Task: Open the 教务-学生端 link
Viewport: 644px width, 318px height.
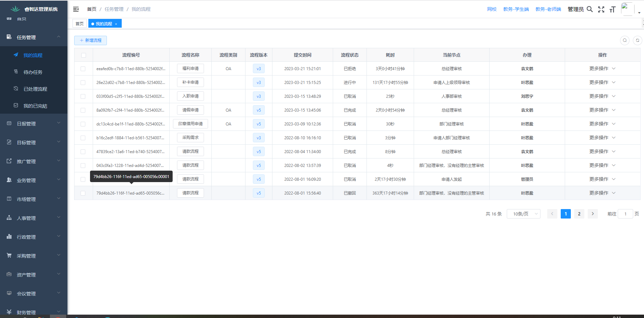Action: pos(516,9)
